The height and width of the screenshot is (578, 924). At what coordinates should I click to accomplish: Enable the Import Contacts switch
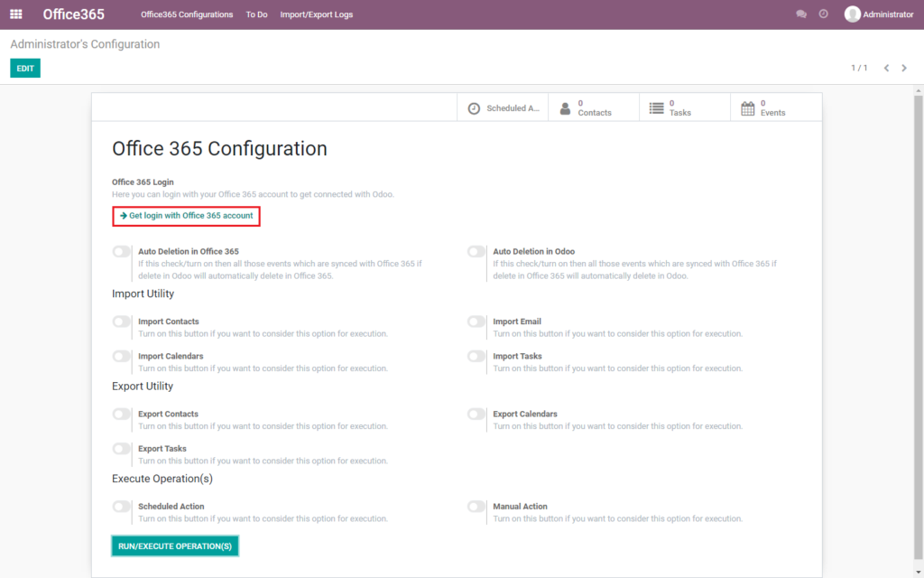point(122,322)
